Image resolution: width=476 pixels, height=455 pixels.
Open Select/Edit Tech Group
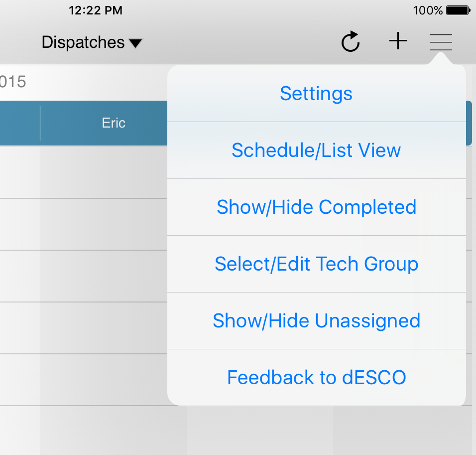(317, 264)
